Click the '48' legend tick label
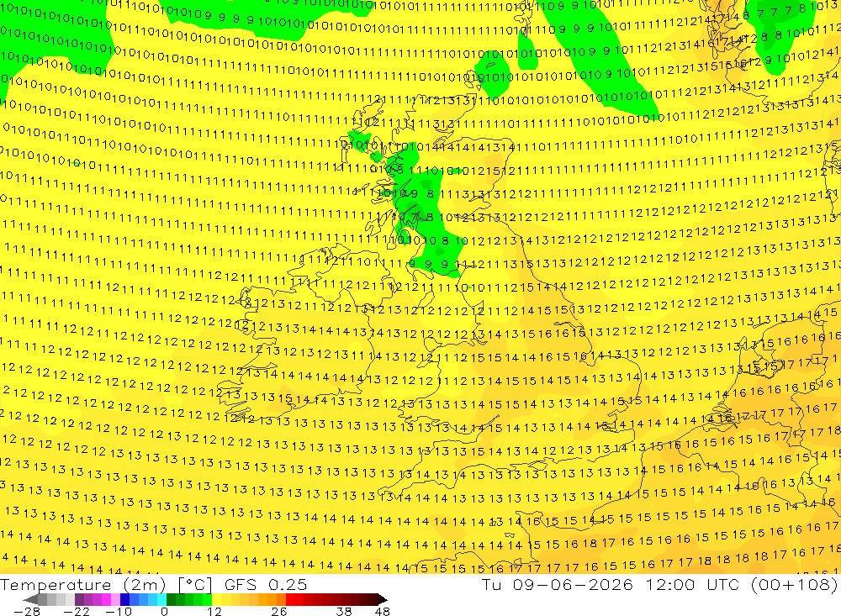Viewport: 841px width, 616px height. click(x=383, y=611)
